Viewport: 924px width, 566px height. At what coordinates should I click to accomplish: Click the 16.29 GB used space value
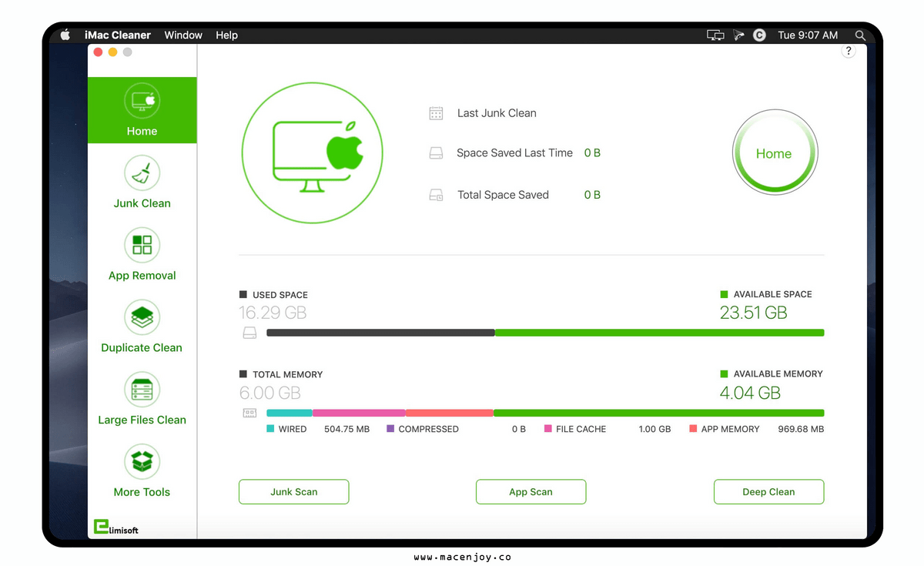pyautogui.click(x=273, y=313)
